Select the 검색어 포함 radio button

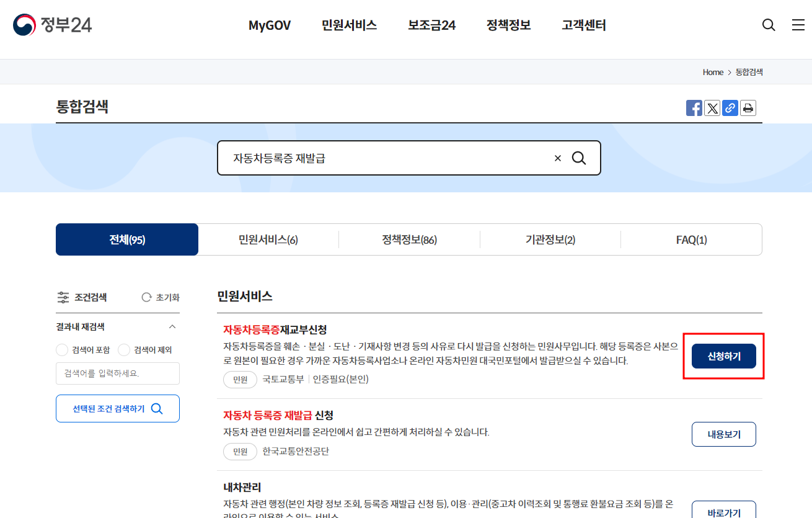click(x=62, y=350)
